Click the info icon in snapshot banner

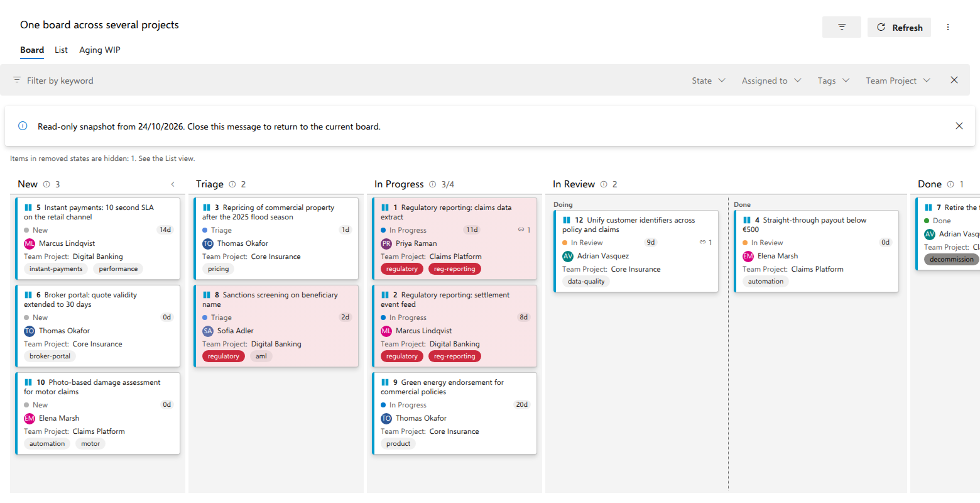coord(23,126)
